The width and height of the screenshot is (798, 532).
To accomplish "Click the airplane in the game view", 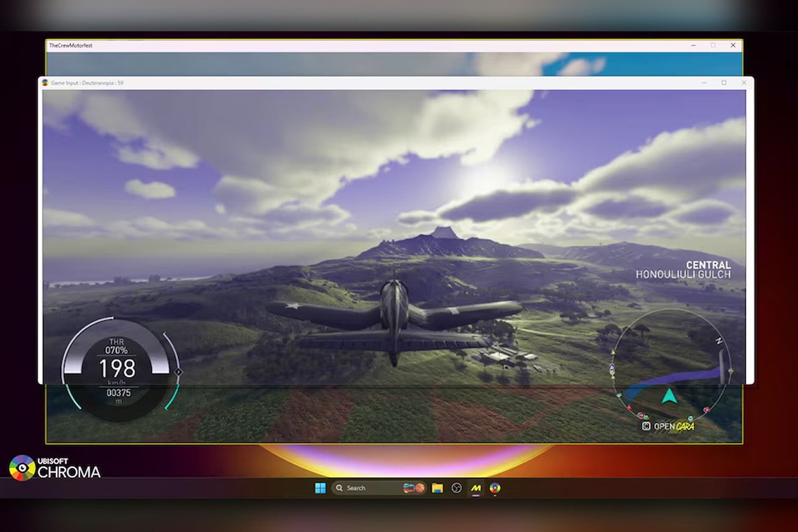I will (394, 319).
